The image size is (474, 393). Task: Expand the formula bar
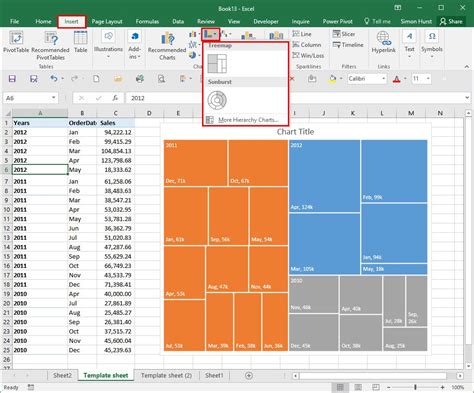pos(467,98)
